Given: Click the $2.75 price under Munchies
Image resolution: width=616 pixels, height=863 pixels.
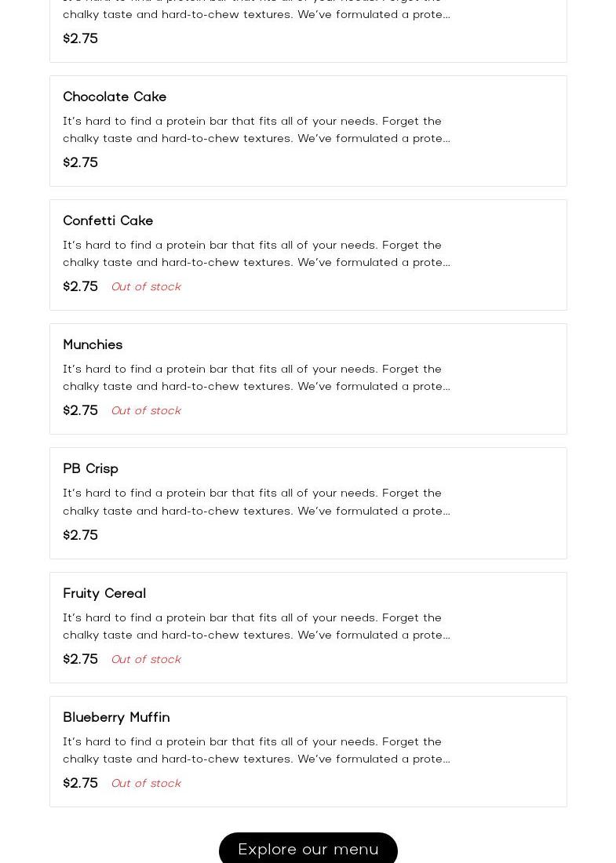Looking at the screenshot, I should click(x=80, y=411).
